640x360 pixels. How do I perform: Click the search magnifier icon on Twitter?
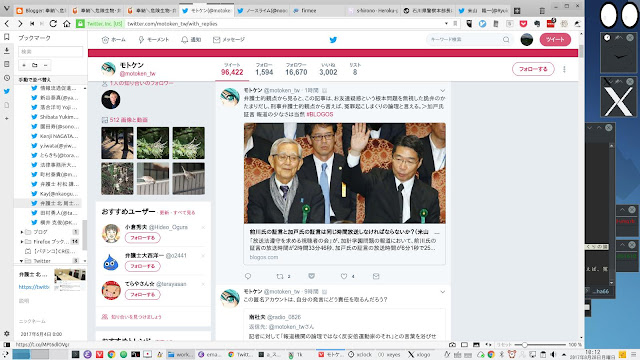tap(506, 40)
